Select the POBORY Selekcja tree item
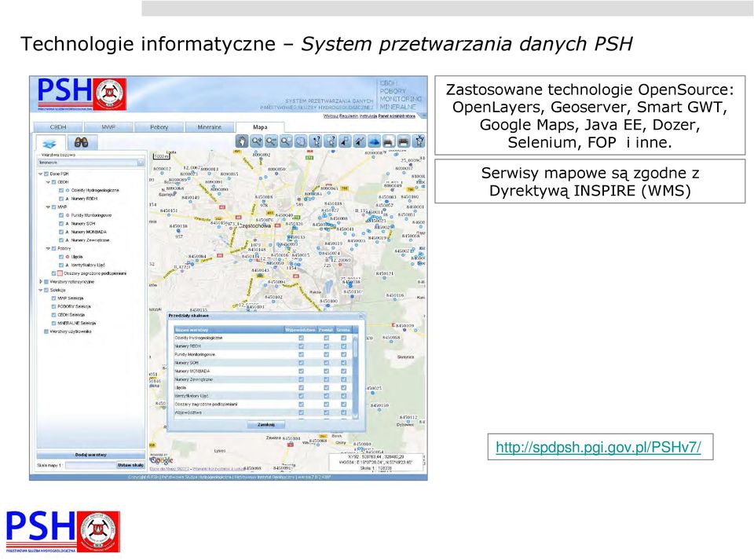The height and width of the screenshot is (560, 754). (x=74, y=306)
